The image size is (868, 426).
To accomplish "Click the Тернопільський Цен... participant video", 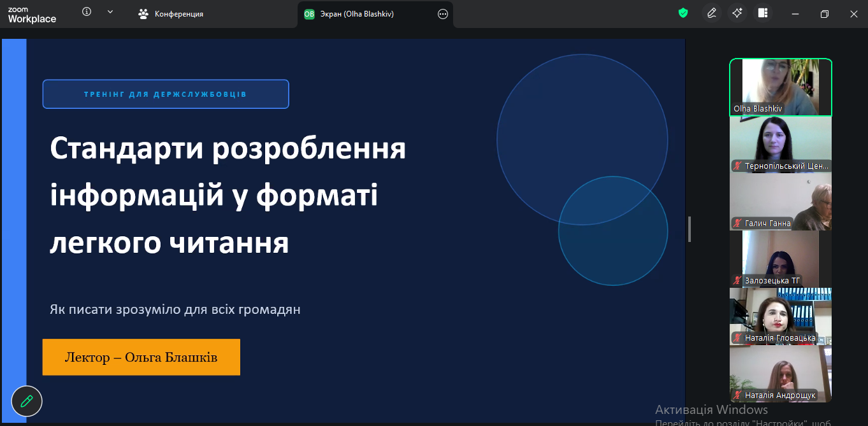I will [780, 144].
